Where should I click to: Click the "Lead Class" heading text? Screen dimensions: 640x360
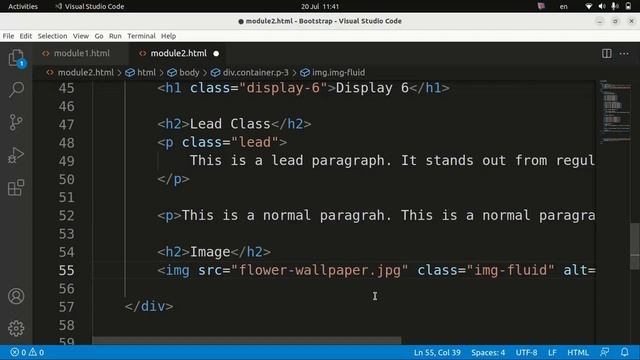(230, 124)
